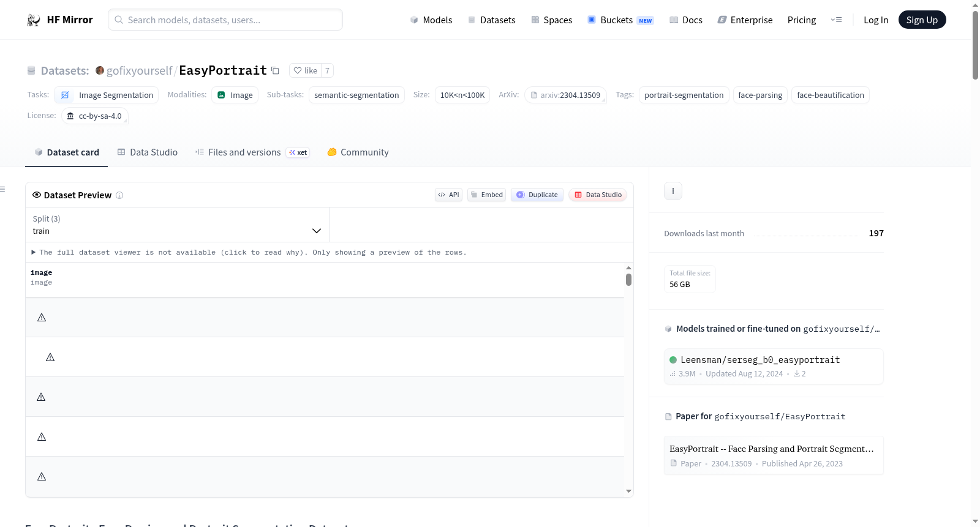Click the preview table scrollbar thumb
Viewport: 980px width, 527px height.
(x=628, y=280)
